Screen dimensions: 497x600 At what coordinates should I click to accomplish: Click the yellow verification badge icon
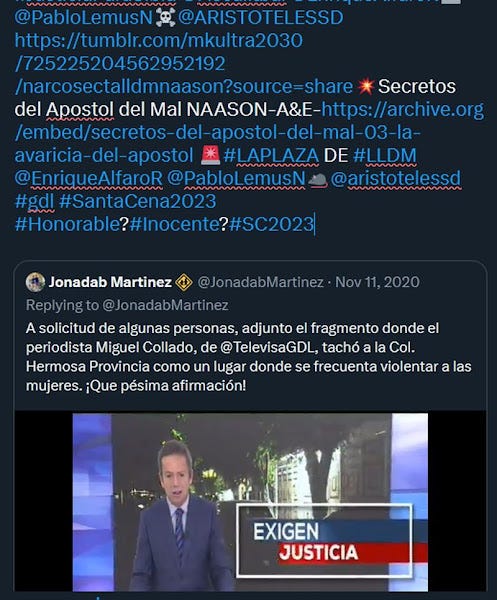coord(184,282)
